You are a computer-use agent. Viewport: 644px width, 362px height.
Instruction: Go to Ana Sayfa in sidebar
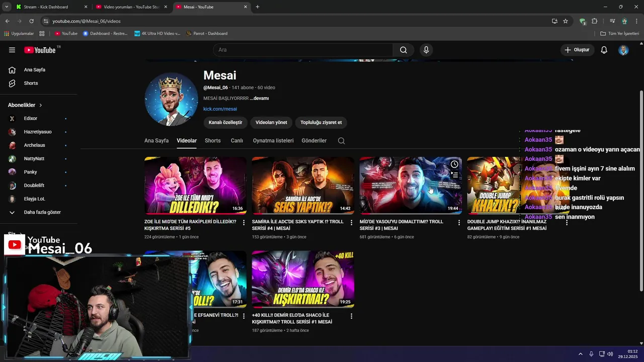[35, 70]
